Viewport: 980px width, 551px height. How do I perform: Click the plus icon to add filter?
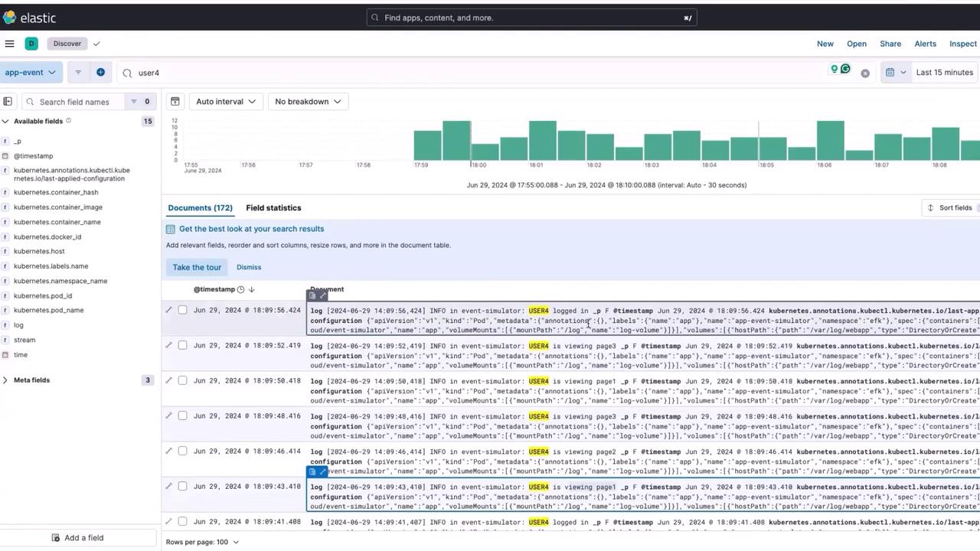click(100, 72)
